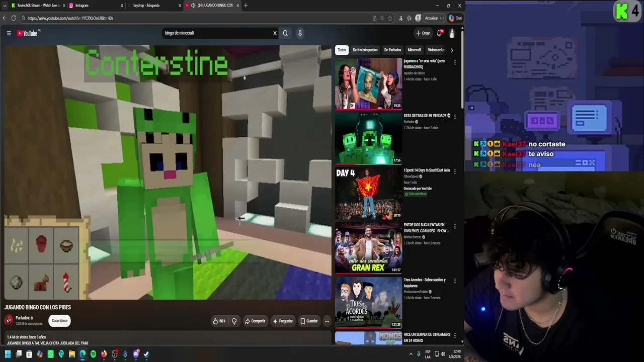The image size is (644, 362).
Task: Open options menu for 'ESTA DETRAS DE MI VERDAD?'
Action: pos(455,117)
